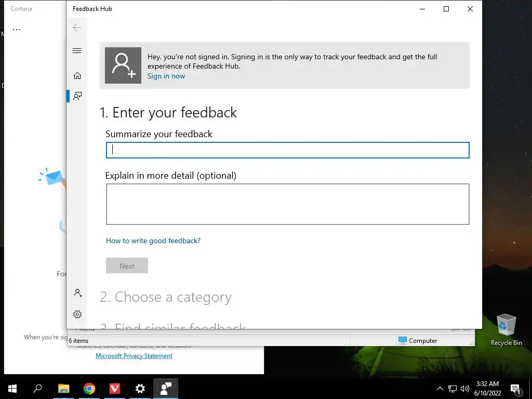Screen dimensions: 532x399
Task: Launch Vivaldi browser from taskbar
Action: (115, 389)
